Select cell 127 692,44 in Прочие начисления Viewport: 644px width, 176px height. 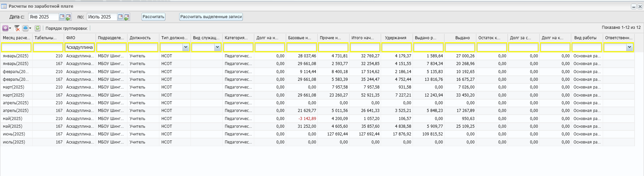click(333, 134)
